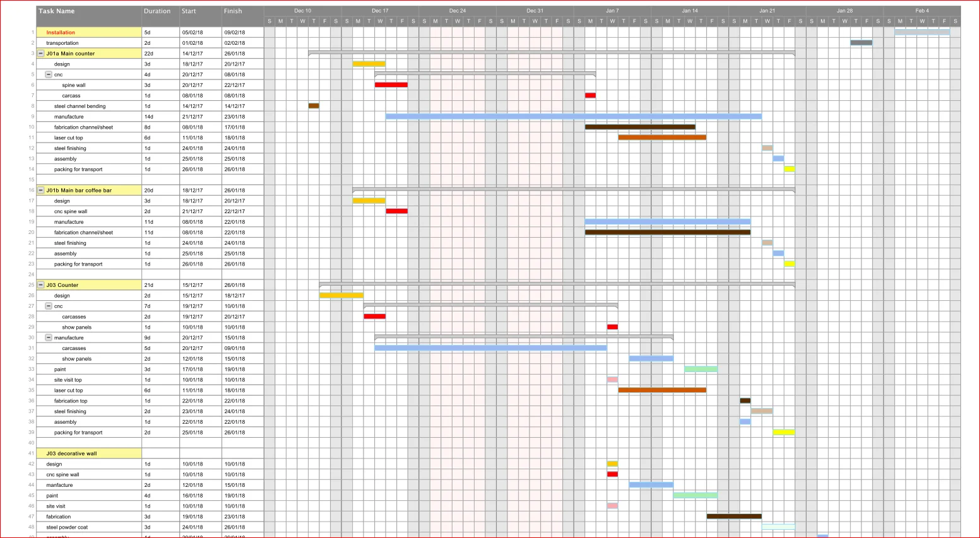Click the 20d duration cell
The image size is (980, 538).
click(160, 190)
